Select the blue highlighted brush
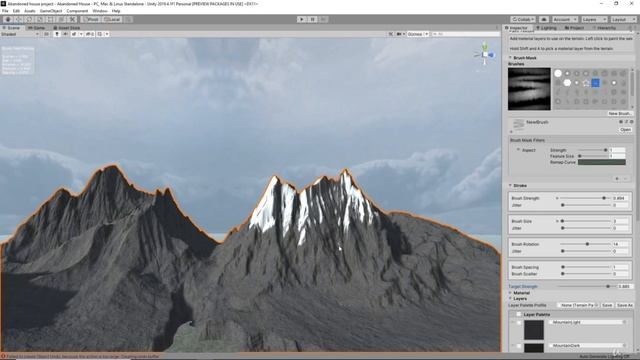The height and width of the screenshot is (360, 640). (595, 83)
